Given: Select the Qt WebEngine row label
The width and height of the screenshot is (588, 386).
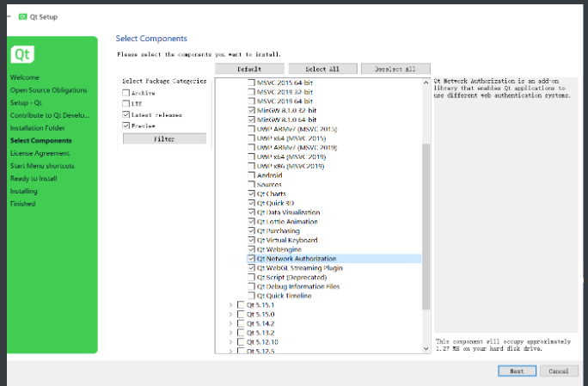Looking at the screenshot, I should [279, 249].
